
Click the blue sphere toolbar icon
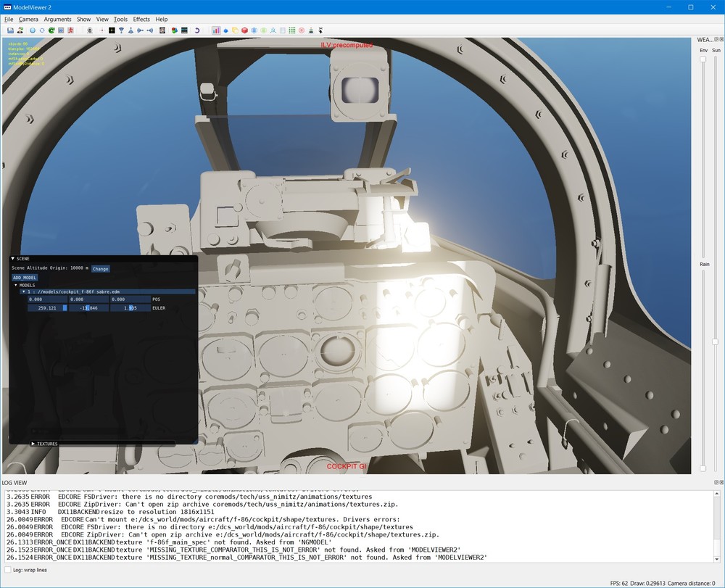pyautogui.click(x=226, y=30)
